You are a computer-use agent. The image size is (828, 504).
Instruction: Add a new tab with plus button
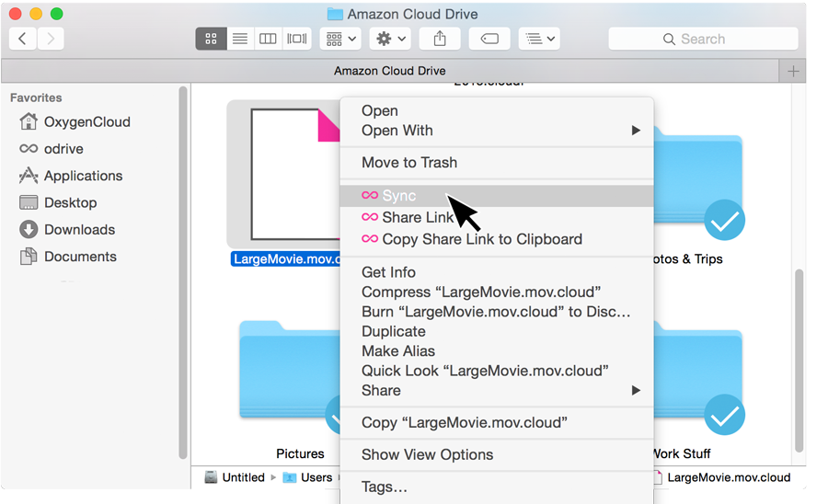pos(793,71)
